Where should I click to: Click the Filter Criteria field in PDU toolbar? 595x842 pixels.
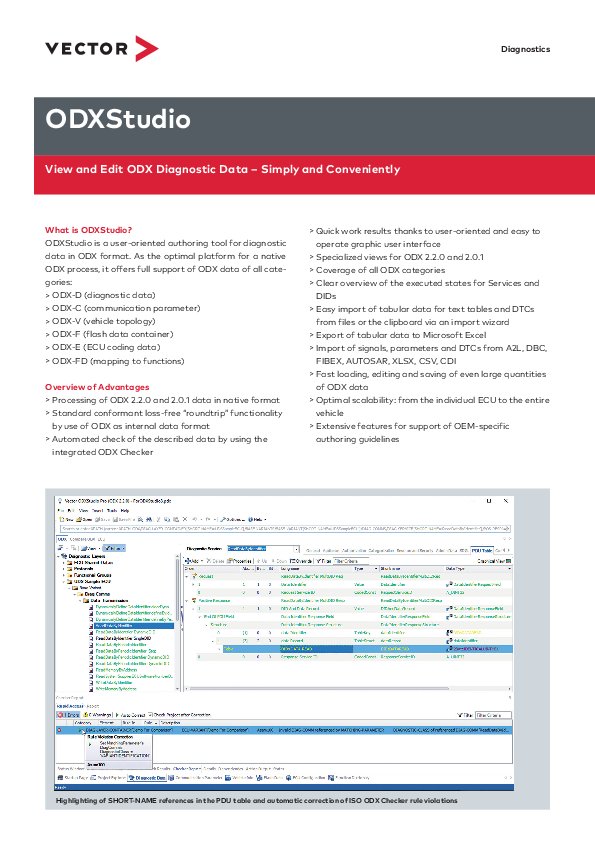coord(352,561)
